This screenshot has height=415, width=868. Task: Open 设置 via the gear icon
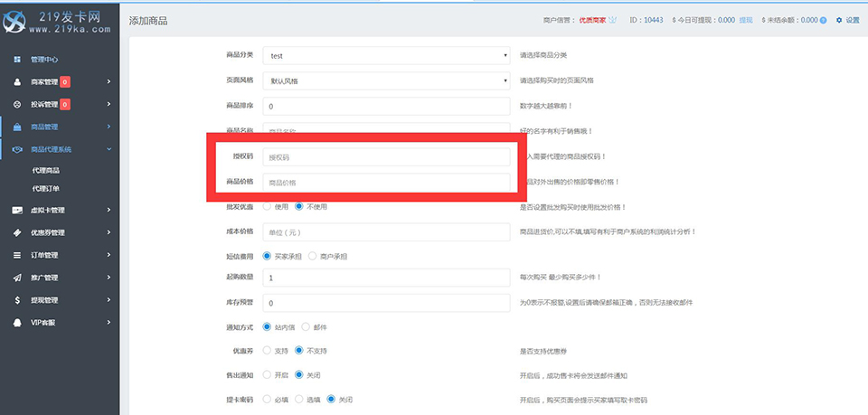point(839,20)
